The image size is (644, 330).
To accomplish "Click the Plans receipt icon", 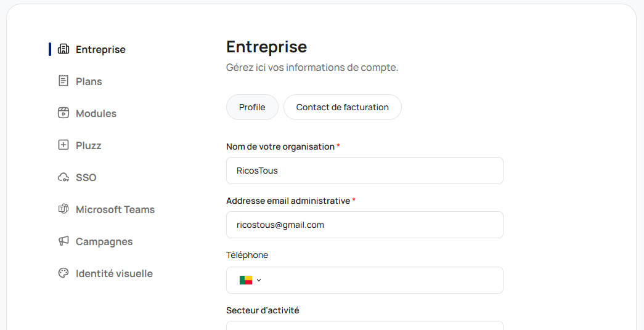I will coord(63,81).
